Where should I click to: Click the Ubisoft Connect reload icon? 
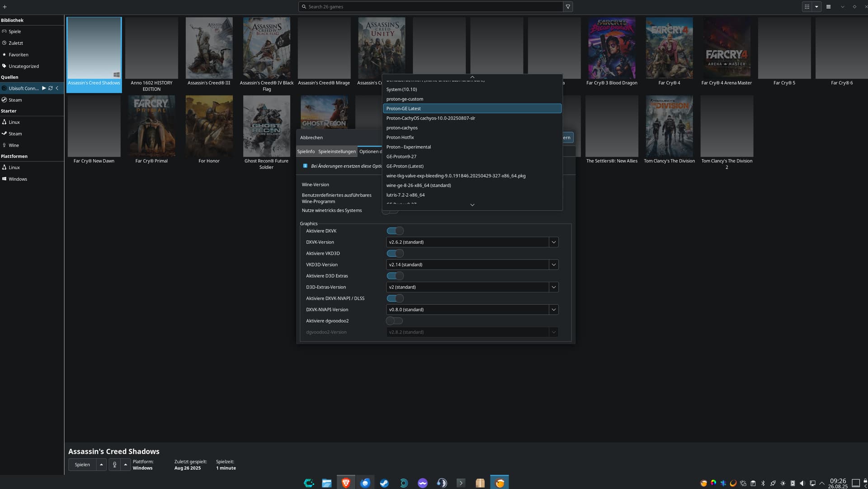click(51, 88)
